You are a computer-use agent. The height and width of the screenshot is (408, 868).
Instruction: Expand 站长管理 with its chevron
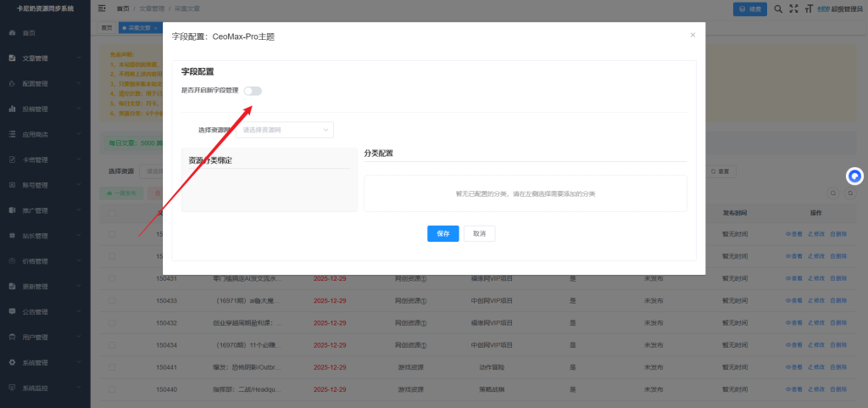pyautogui.click(x=79, y=236)
